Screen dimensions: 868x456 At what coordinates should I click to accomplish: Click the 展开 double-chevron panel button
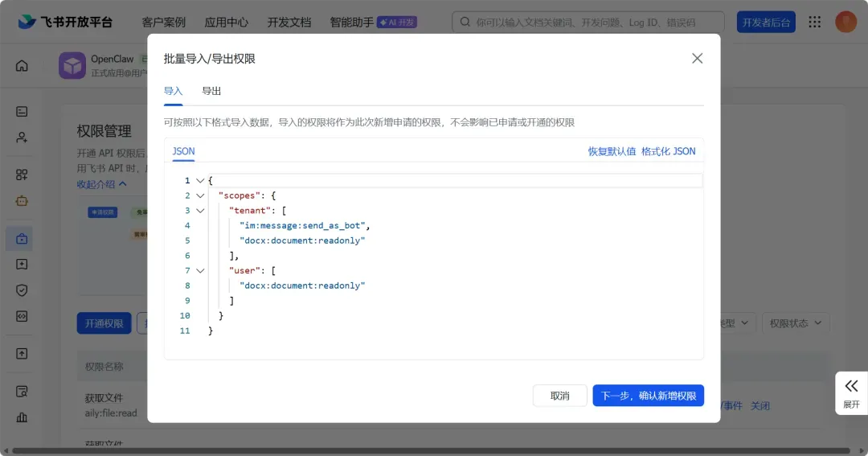pos(851,392)
